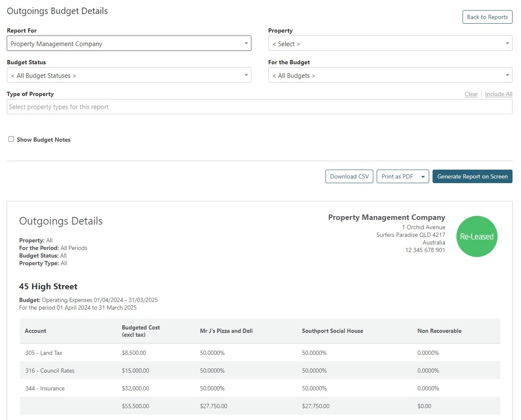
Task: Click the Budgeted Cost (excl tax) header
Action: coord(141,331)
